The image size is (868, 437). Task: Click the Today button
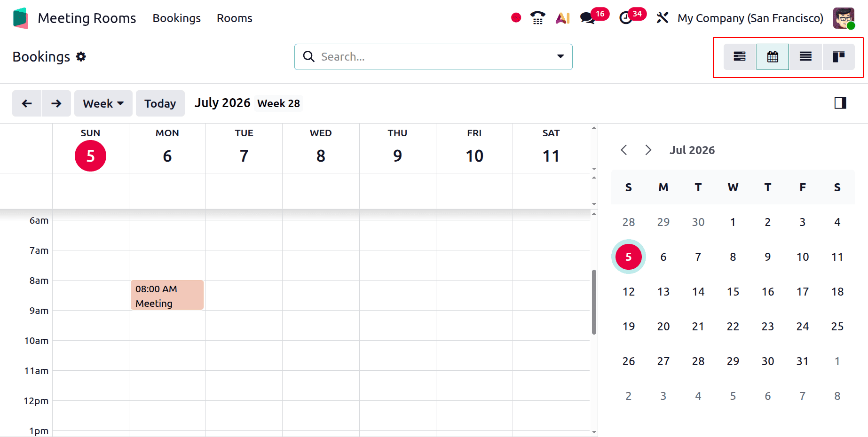[160, 103]
